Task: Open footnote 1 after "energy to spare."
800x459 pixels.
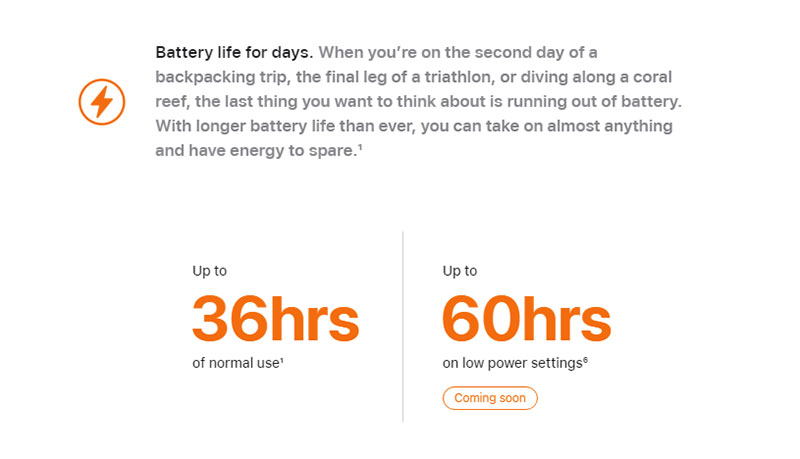Action: pos(360,147)
